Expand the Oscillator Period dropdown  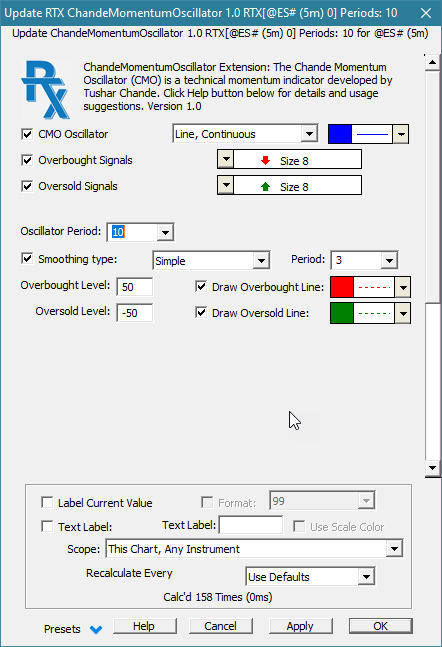[x=165, y=232]
